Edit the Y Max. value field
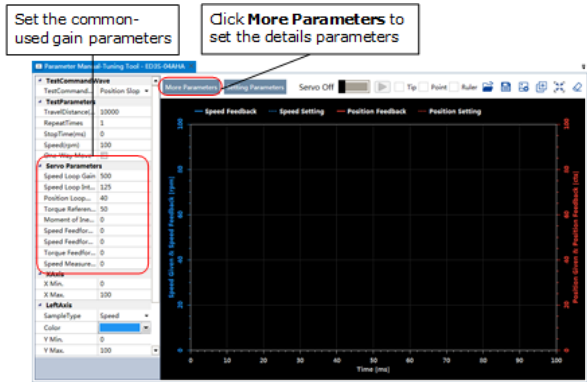This screenshot has height=382, width=587. [125, 350]
